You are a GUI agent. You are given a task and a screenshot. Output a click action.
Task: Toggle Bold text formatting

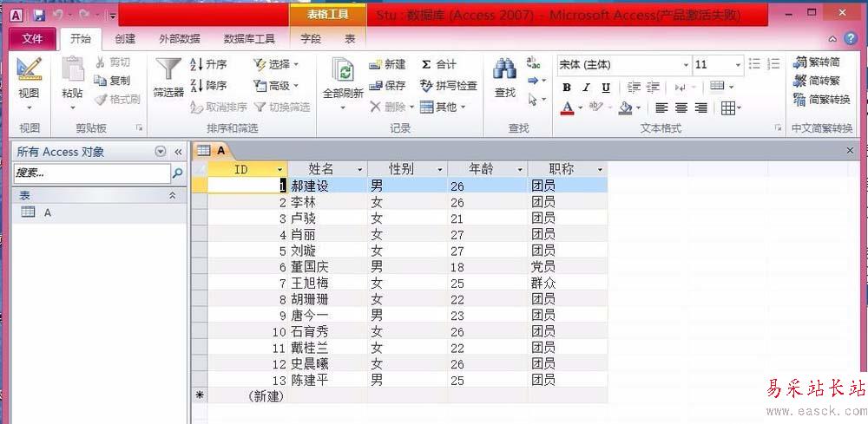(x=566, y=88)
